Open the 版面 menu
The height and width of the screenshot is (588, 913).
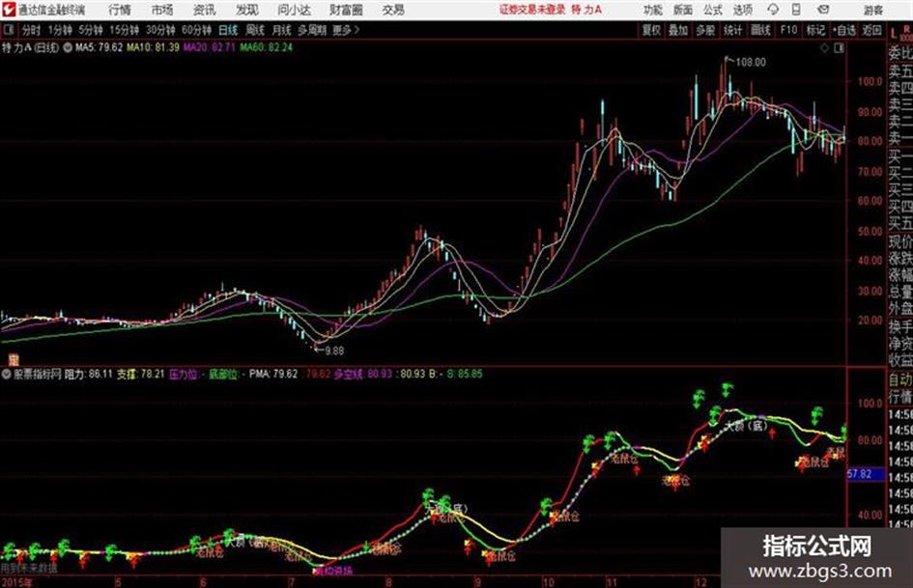click(x=682, y=10)
